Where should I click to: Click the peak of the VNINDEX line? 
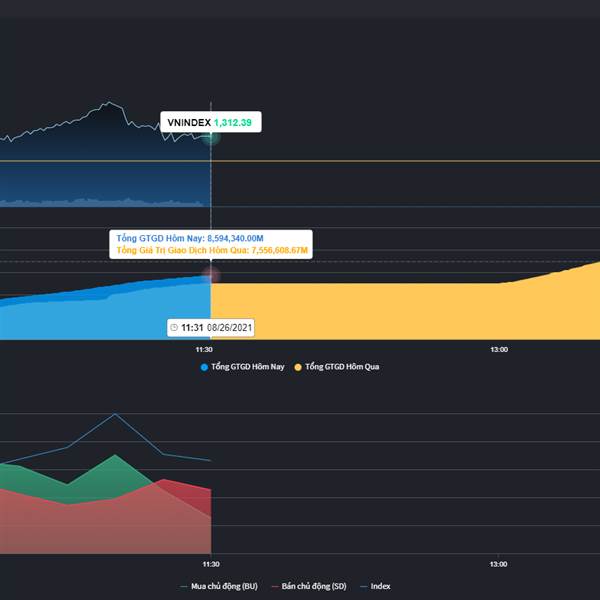109,102
